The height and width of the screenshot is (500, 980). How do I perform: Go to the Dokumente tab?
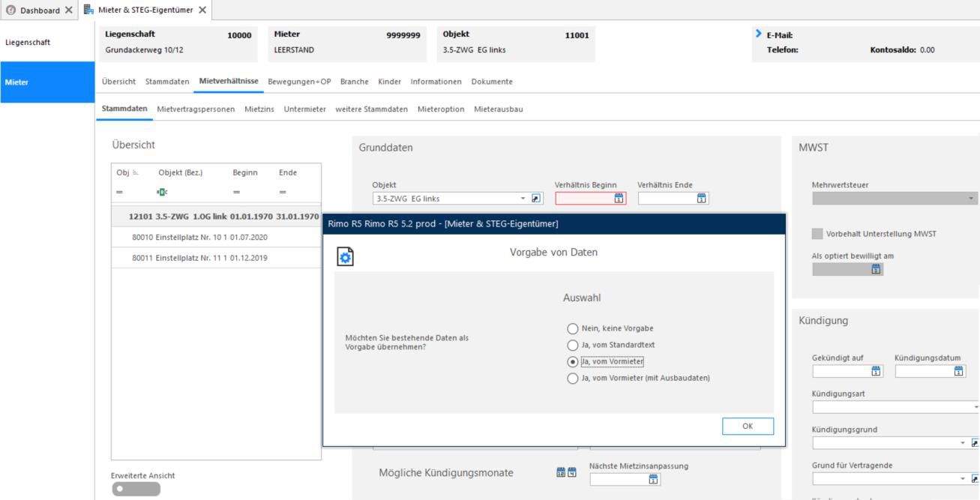[492, 81]
